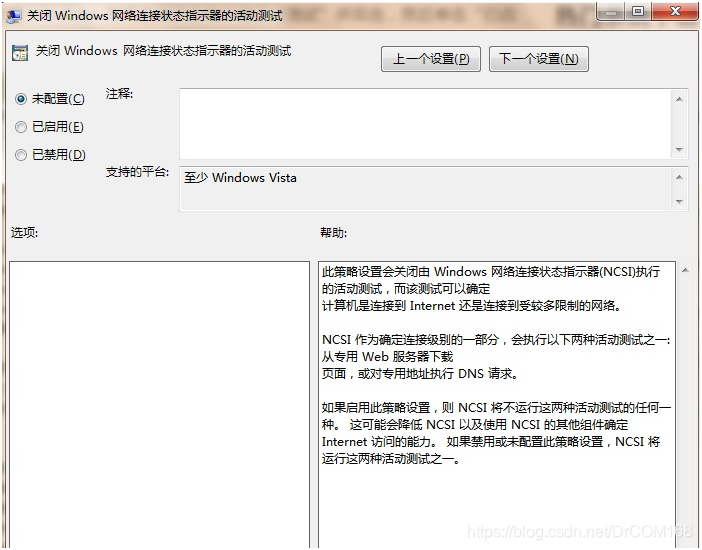This screenshot has width=702, height=550.
Task: Click up arrow in 支持的平台 box
Action: (679, 177)
